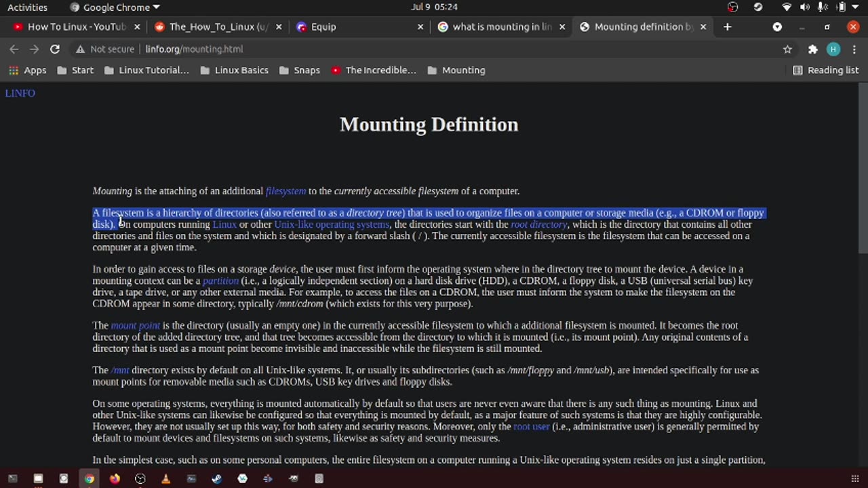Image resolution: width=868 pixels, height=488 pixels.
Task: Open 'Unix-like operating systems' link
Action: [332, 224]
